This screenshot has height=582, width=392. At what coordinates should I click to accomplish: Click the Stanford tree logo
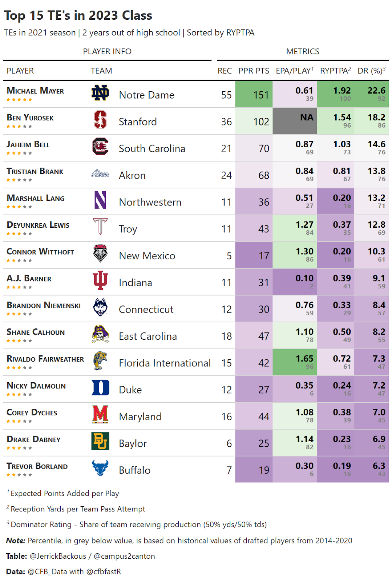click(x=100, y=120)
